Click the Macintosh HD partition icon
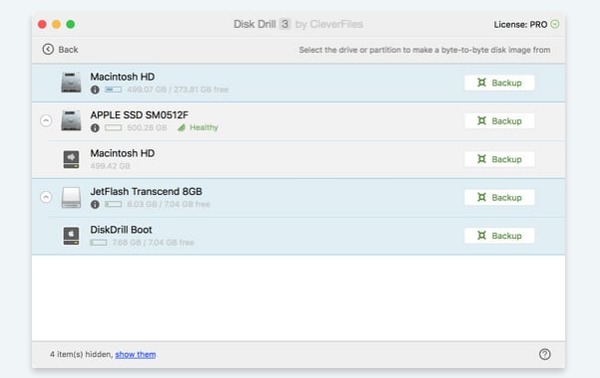This screenshot has height=378, width=600. coord(71,159)
